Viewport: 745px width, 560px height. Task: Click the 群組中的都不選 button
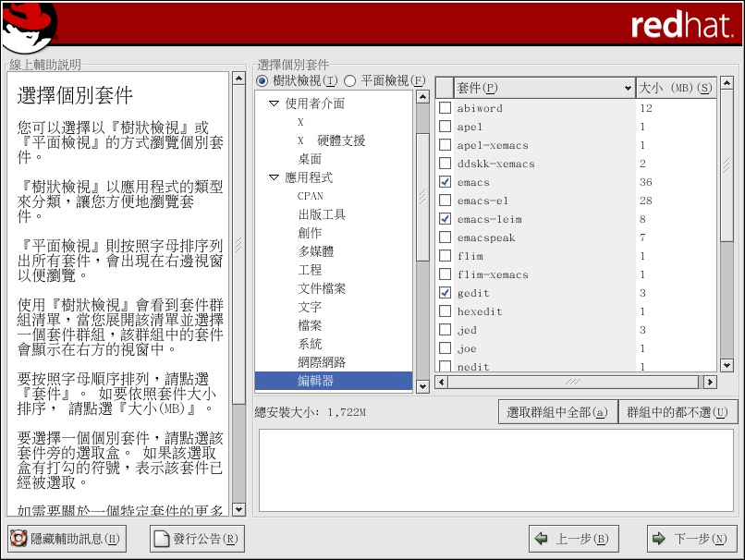(x=678, y=412)
